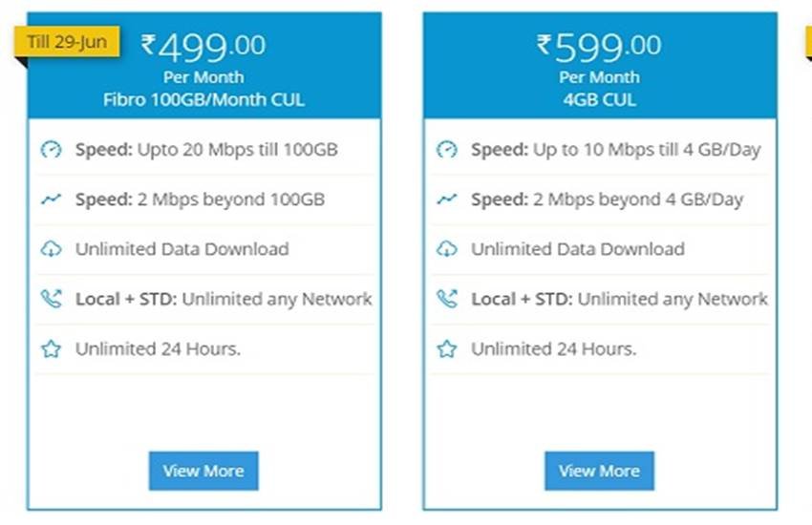Click phone call icon in ₹499 plan
The height and width of the screenshot is (525, 812).
(x=51, y=299)
